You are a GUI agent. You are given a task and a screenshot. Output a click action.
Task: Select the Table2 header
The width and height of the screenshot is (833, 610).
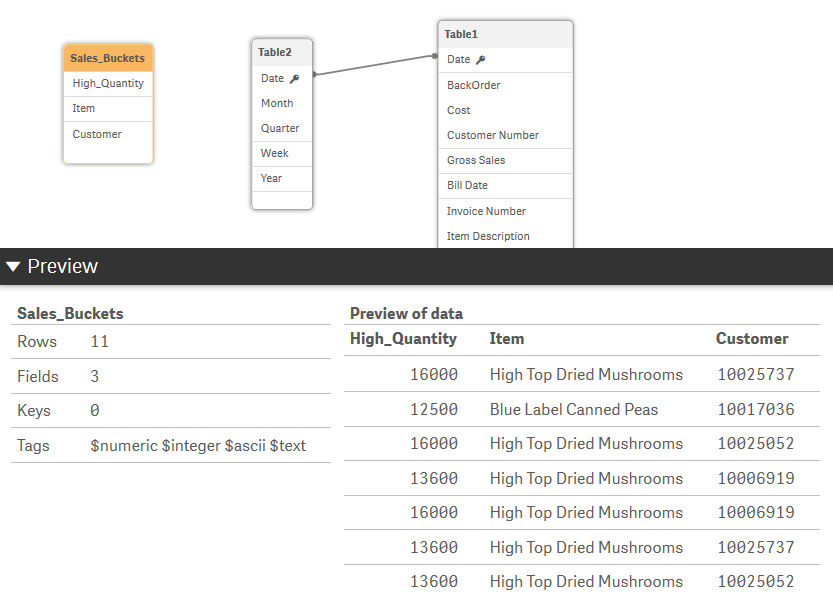pos(280,52)
